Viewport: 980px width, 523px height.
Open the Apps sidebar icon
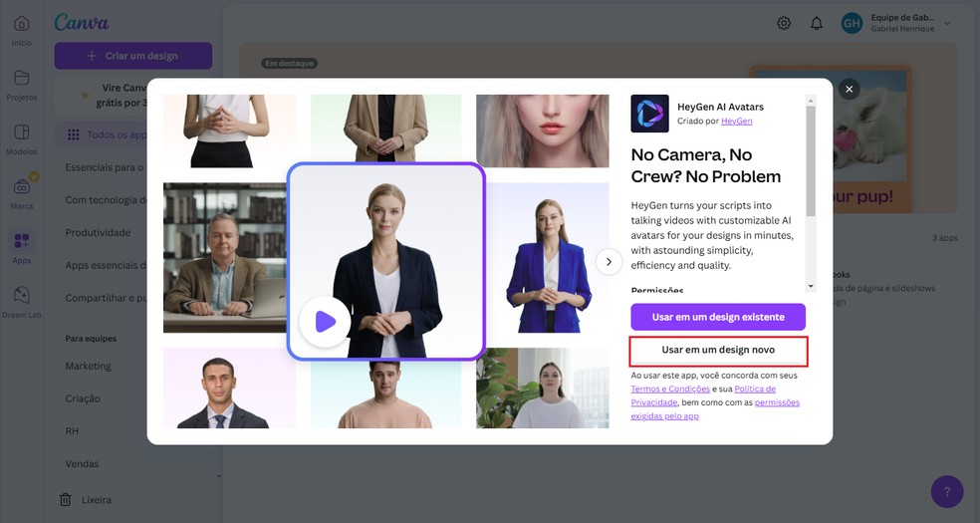pyautogui.click(x=21, y=240)
